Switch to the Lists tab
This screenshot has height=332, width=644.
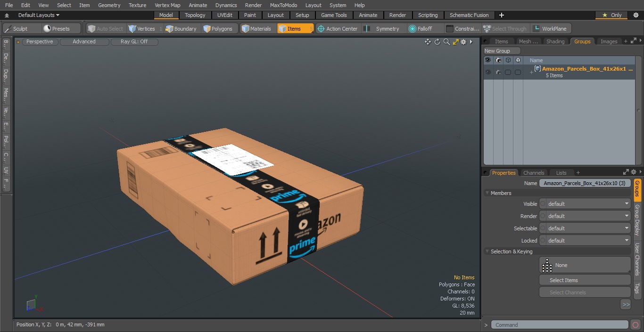click(x=561, y=173)
